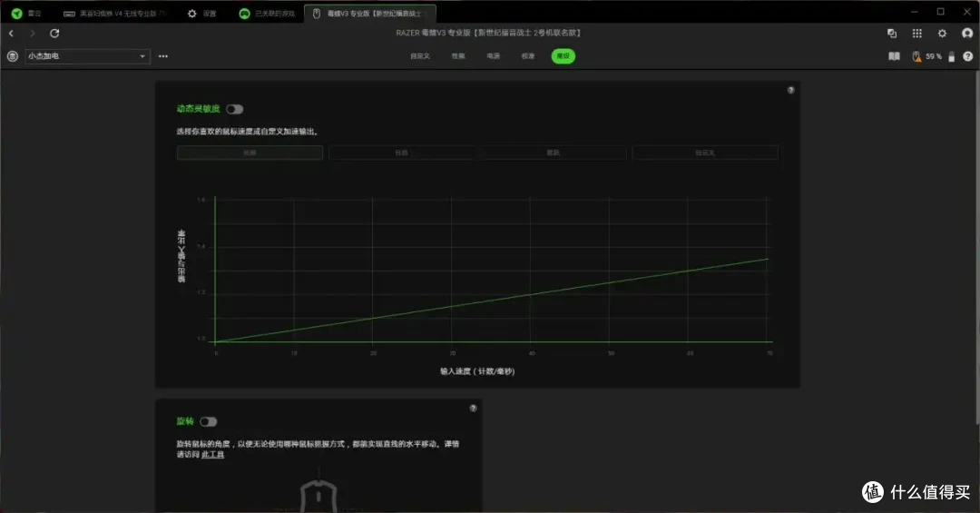The width and height of the screenshot is (980, 513).
Task: Open the 已关联的游戏 tab
Action: click(x=268, y=13)
